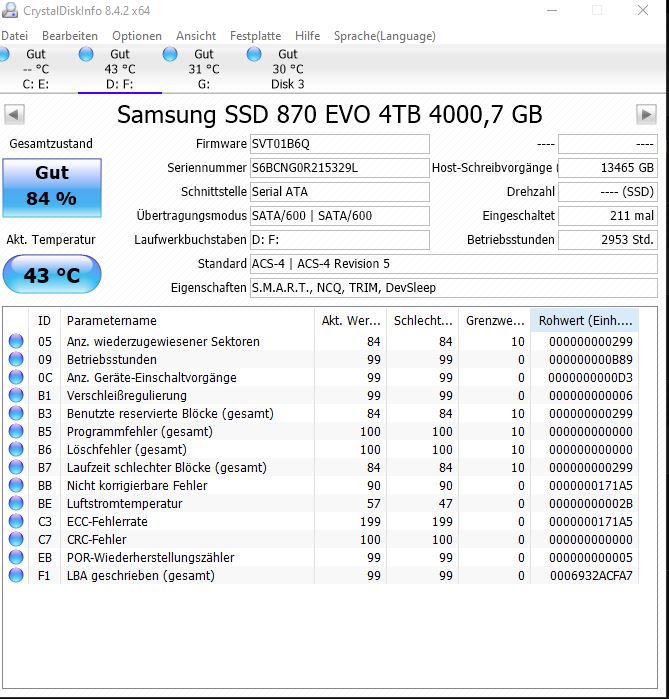Click the Übertragungsmodus field SATA/600

click(340, 216)
